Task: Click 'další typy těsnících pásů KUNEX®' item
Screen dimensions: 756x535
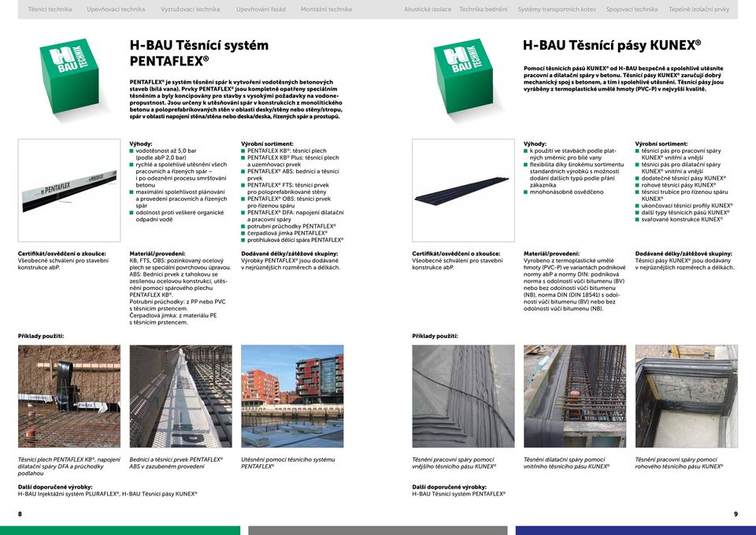Action: click(x=685, y=212)
